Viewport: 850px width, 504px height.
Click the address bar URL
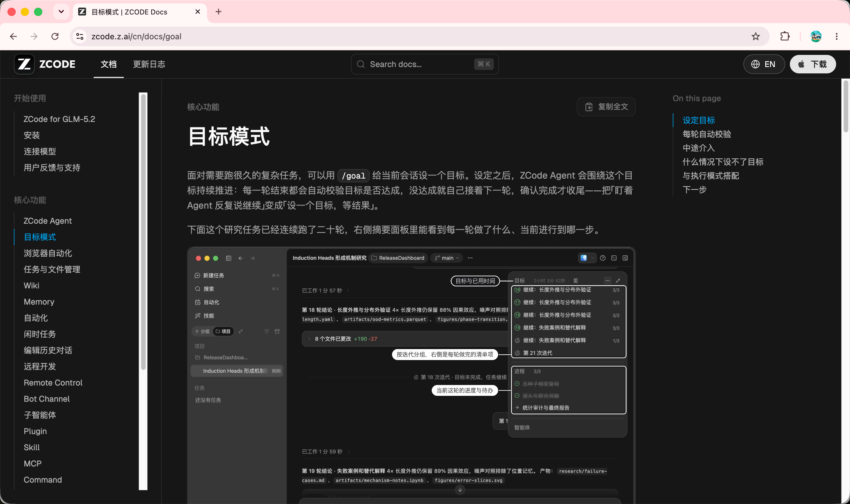coord(136,36)
